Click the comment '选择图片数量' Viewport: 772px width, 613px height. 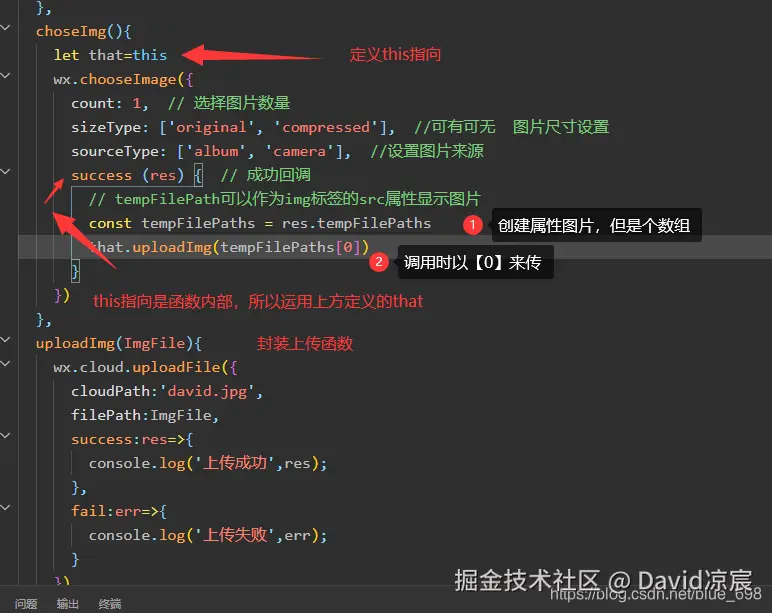(242, 103)
